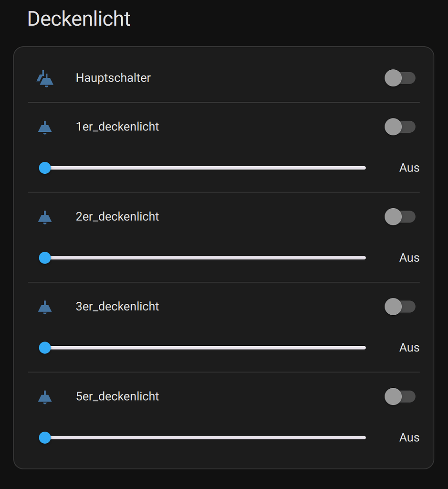Click the 5er_deckenlicht name label
Viewport: 448px width, 489px height.
click(x=117, y=396)
